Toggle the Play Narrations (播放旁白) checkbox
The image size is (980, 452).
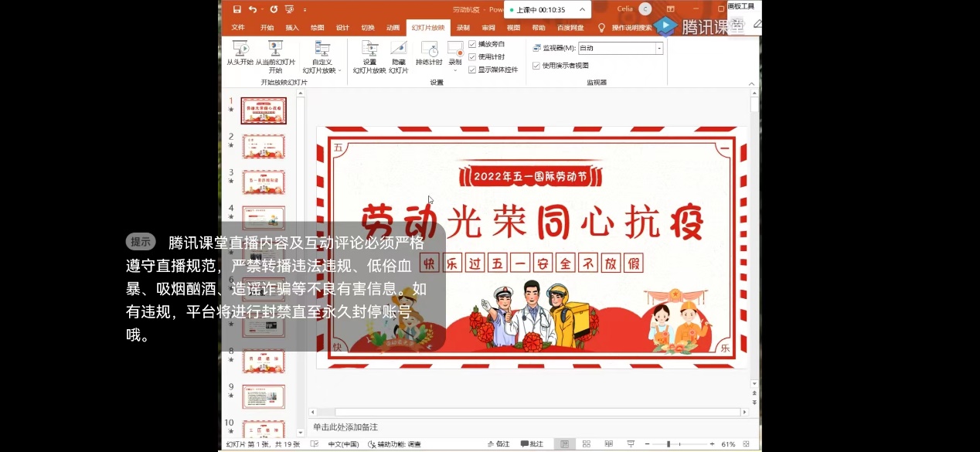pyautogui.click(x=472, y=44)
